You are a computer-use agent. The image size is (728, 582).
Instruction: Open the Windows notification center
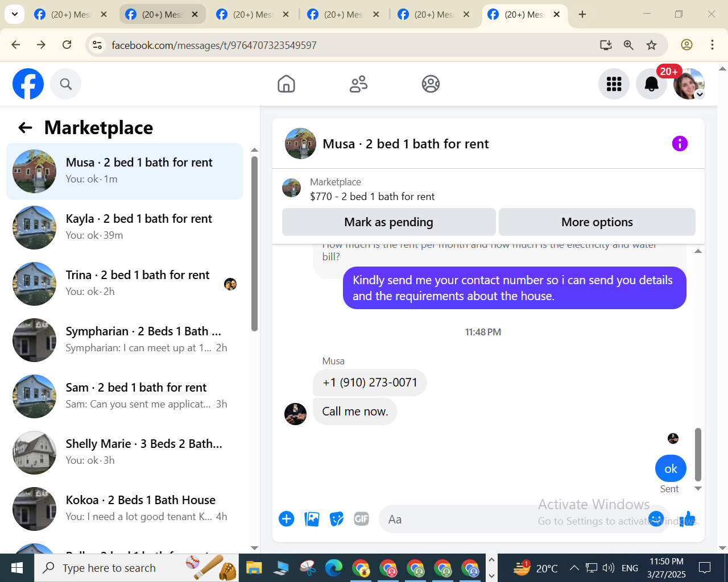(x=705, y=568)
